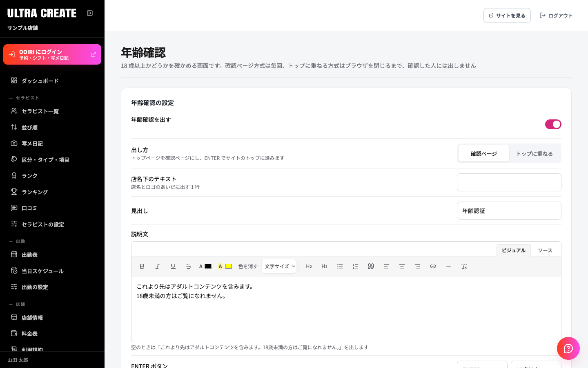Open the 文字サイズ dropdown
Viewport: 588px width, 368px height.
tap(279, 266)
